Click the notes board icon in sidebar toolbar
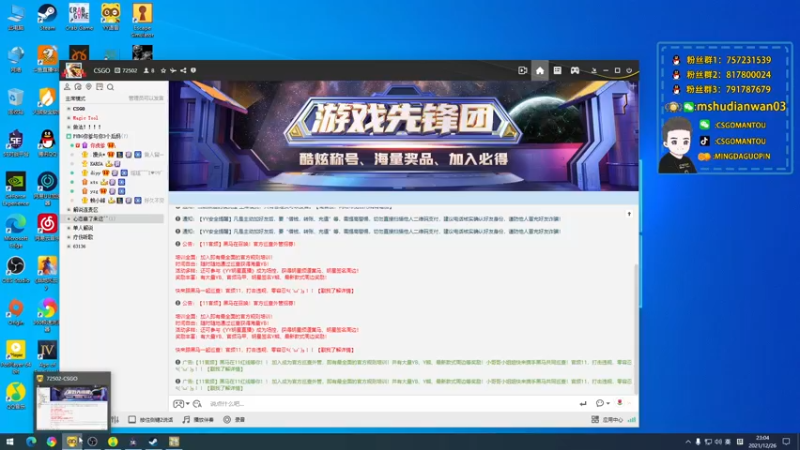The height and width of the screenshot is (450, 800). click(99, 87)
